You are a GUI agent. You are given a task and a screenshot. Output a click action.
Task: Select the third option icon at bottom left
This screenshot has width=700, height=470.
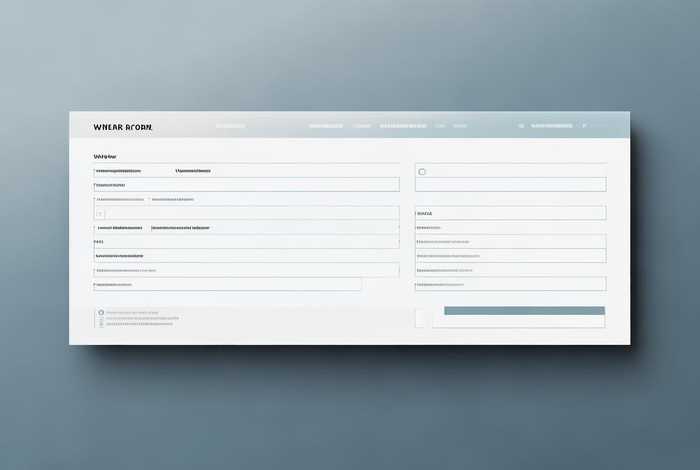pyautogui.click(x=101, y=325)
